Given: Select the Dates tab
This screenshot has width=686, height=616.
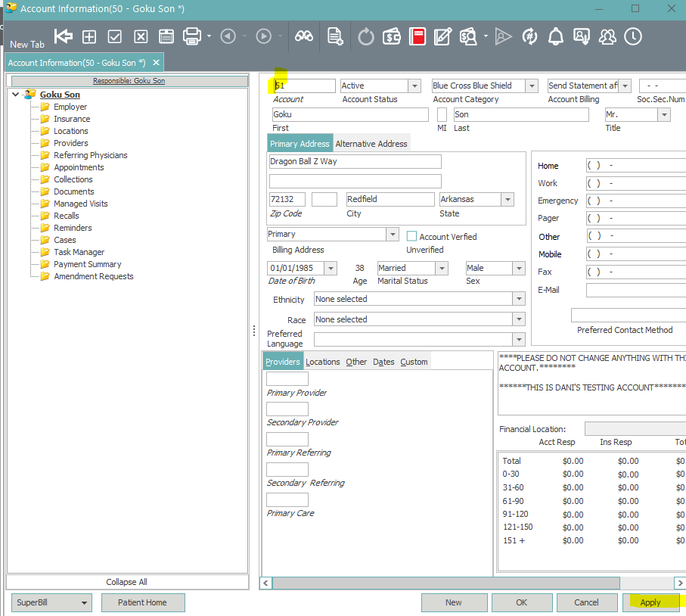Looking at the screenshot, I should [x=383, y=362].
